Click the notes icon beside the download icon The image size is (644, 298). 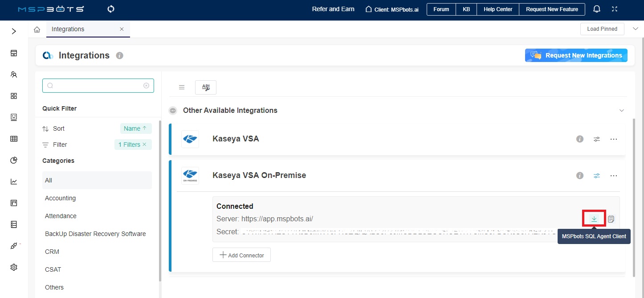(x=611, y=219)
